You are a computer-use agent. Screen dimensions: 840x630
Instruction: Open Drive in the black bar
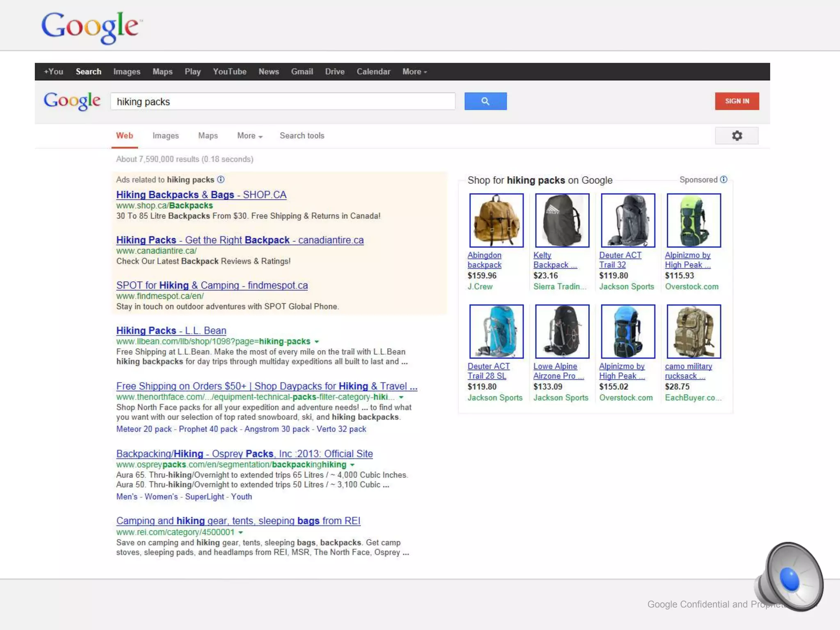[335, 72]
